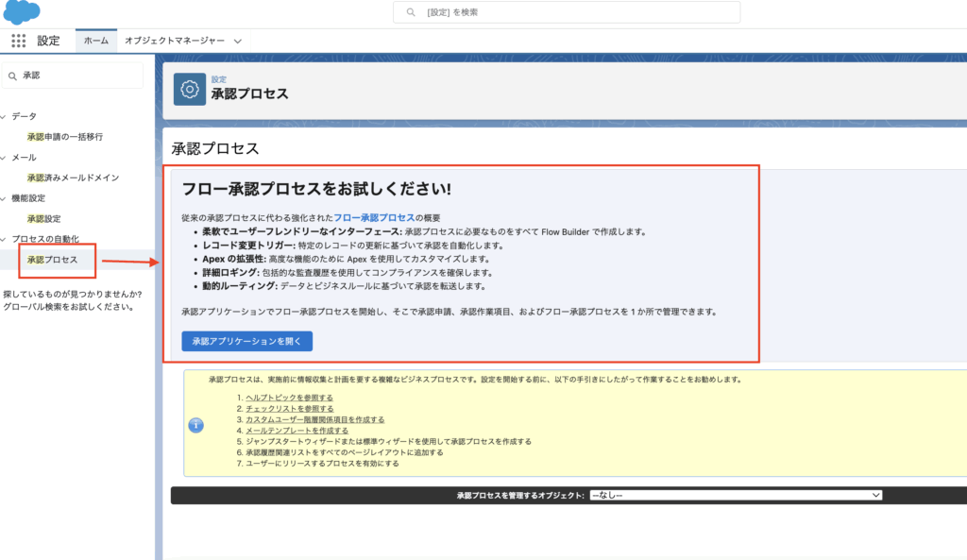Viewport: 967px width, 560px height.
Task: Click the Quick Find input containing 承認
Action: [80, 76]
